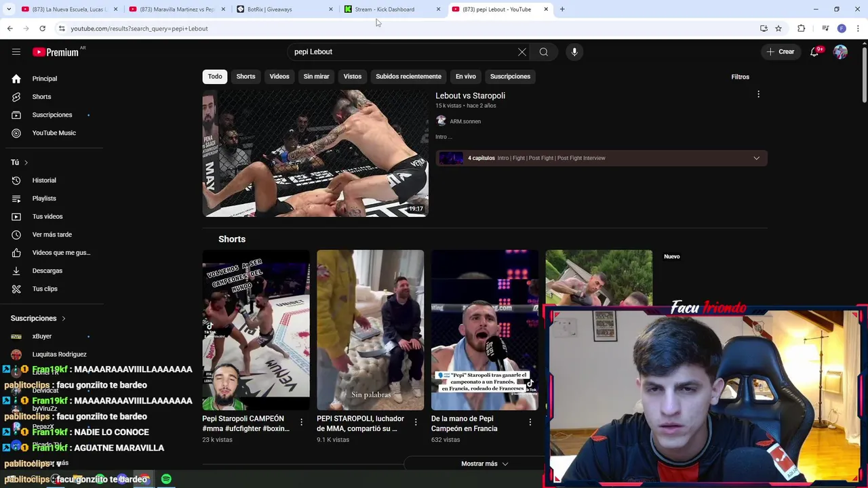The image size is (868, 488).
Task: Expand the Tú section chevron
Action: coord(26,163)
